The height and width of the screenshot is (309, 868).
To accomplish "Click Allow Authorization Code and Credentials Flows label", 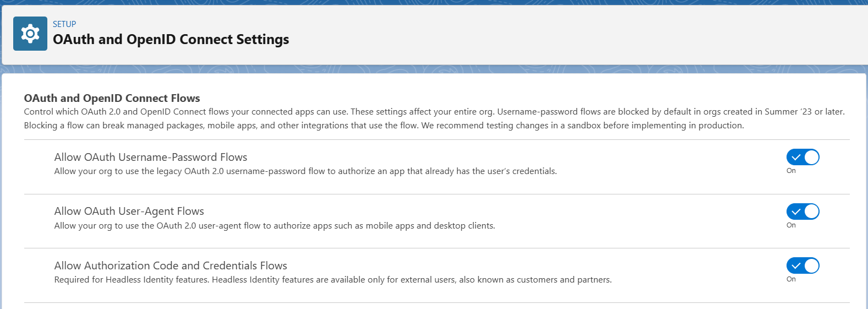I will click(171, 266).
